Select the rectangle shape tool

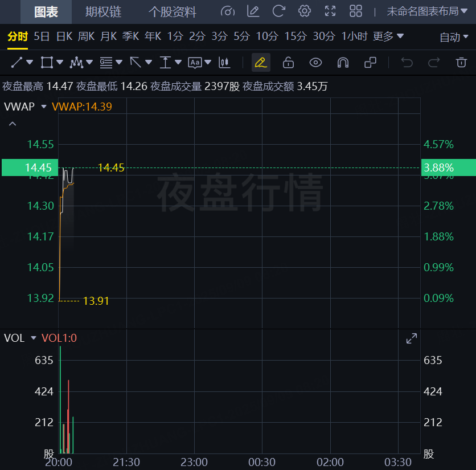pos(47,62)
